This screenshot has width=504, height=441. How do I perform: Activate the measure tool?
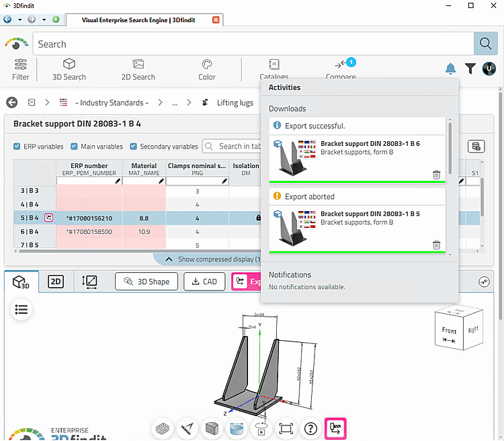pyautogui.click(x=187, y=428)
